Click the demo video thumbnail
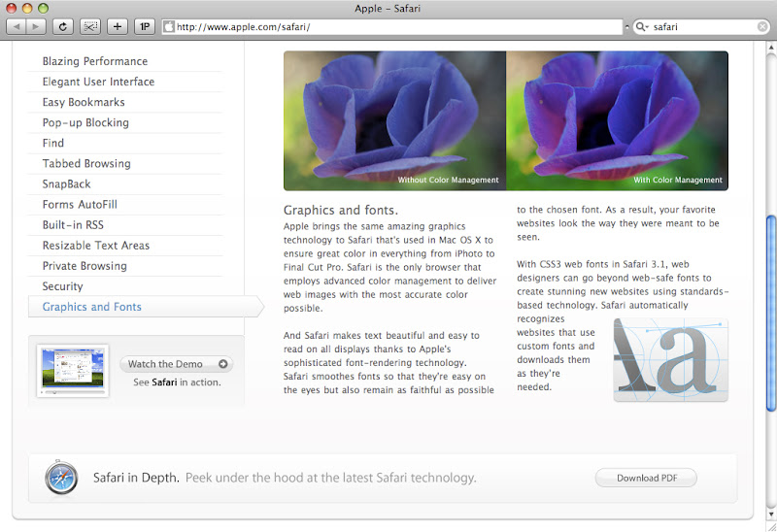 pyautogui.click(x=73, y=370)
